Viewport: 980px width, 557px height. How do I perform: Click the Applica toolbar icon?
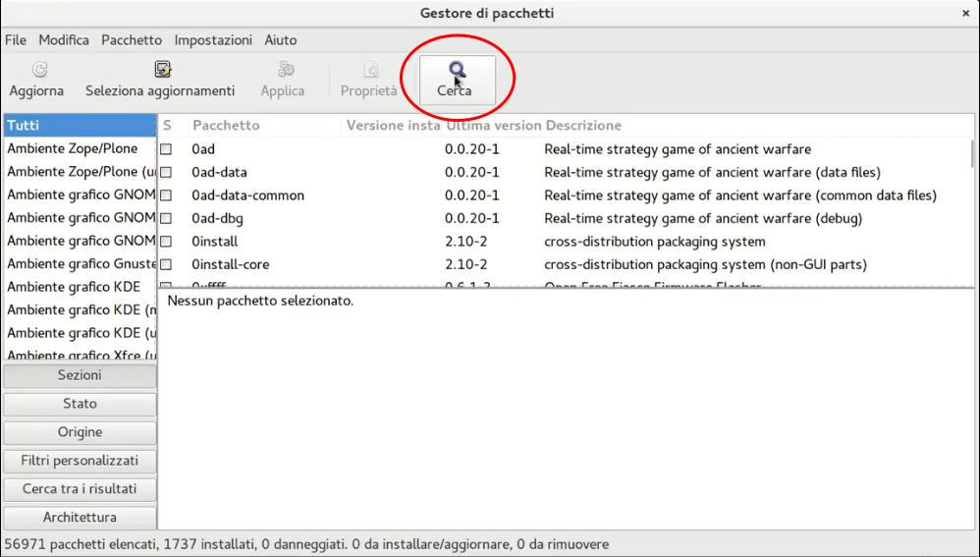283,70
